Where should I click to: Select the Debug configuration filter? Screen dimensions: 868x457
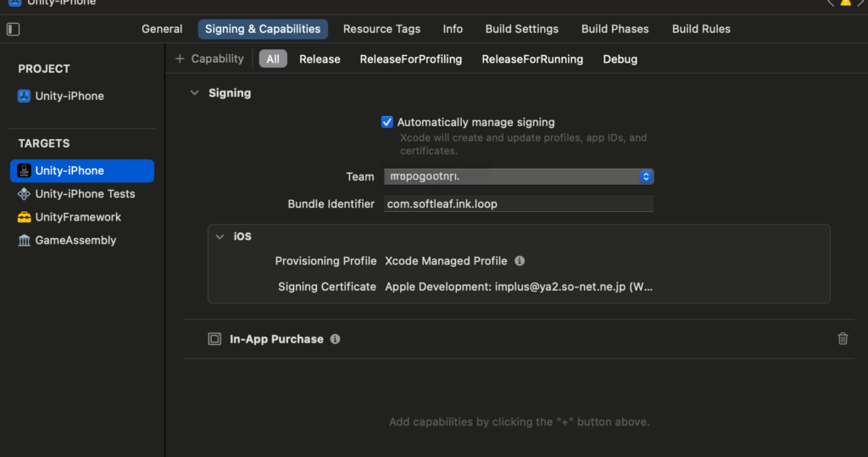point(620,59)
